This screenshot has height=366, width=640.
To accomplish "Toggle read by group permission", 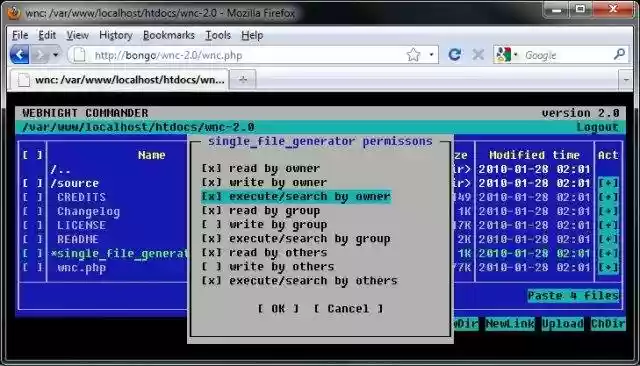I will (x=260, y=211).
